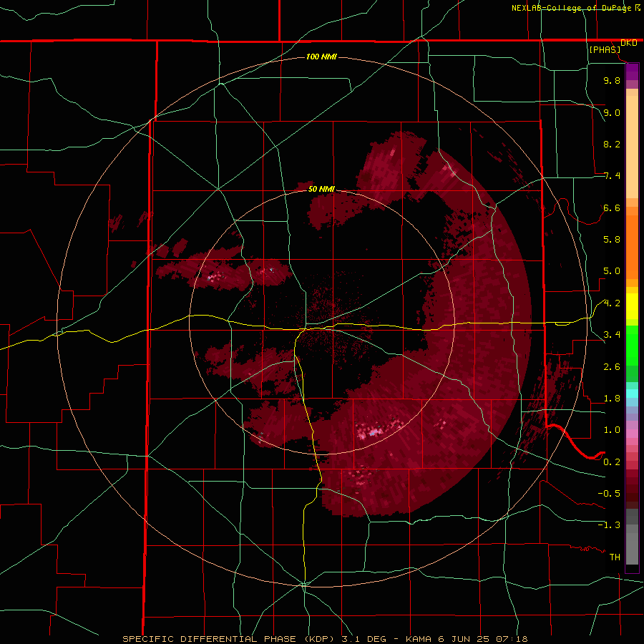Viewport: 644px width, 644px height.
Task: Click the NEXLAB-College of DuPage label
Action: click(571, 8)
